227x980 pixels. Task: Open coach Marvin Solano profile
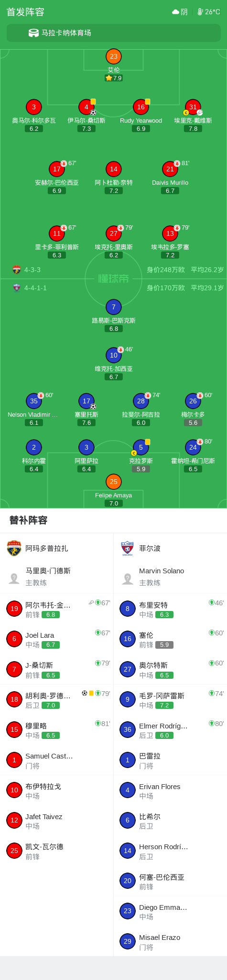pos(170,577)
